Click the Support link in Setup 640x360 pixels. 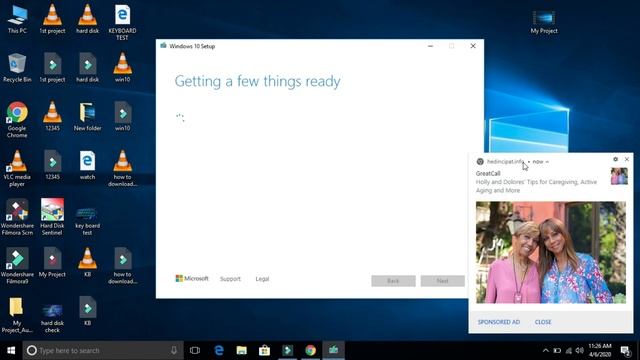pyautogui.click(x=230, y=279)
